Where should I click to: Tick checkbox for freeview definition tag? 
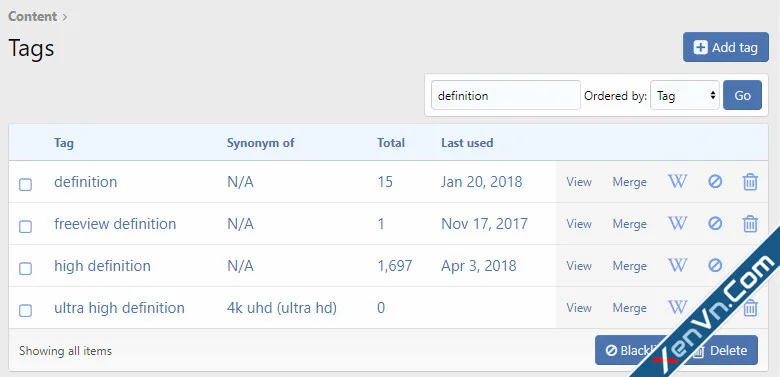tap(25, 227)
